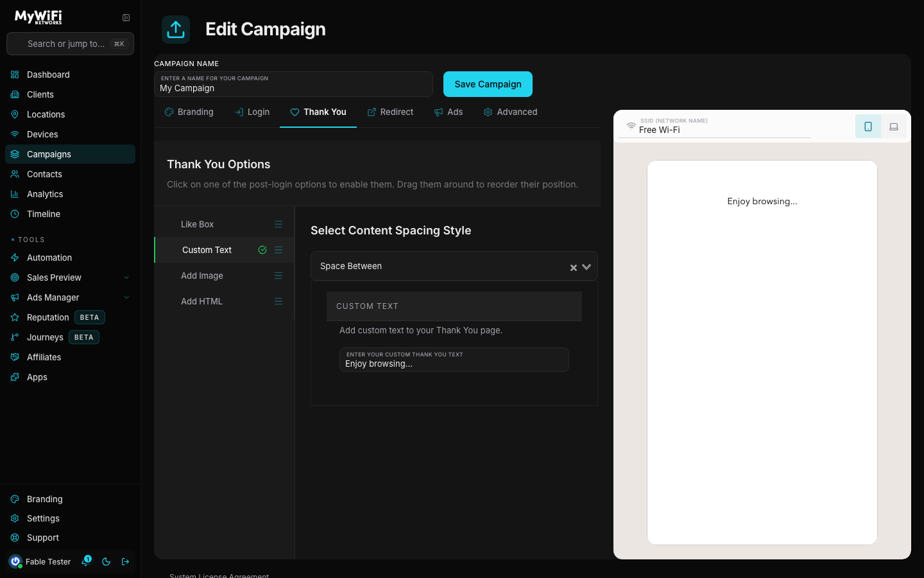This screenshot has height=578, width=924.
Task: Click MyWiFi Networks logo
Action: coord(38,17)
